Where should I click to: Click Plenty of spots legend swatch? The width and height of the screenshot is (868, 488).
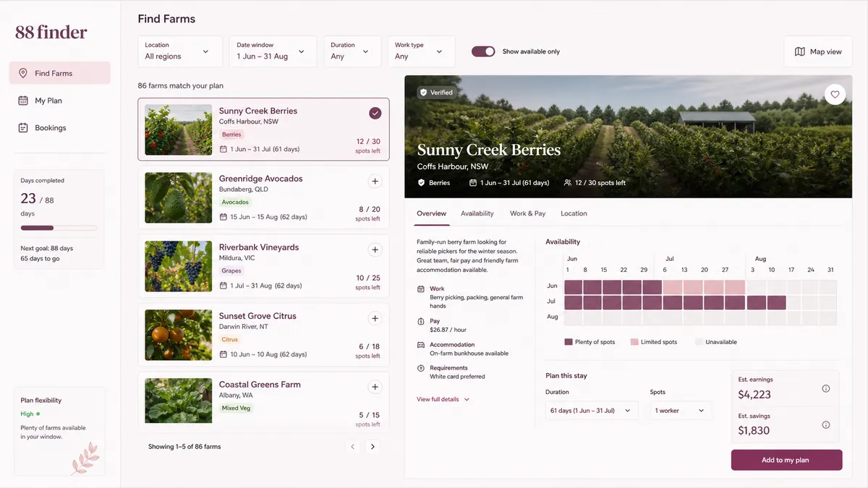[569, 342]
